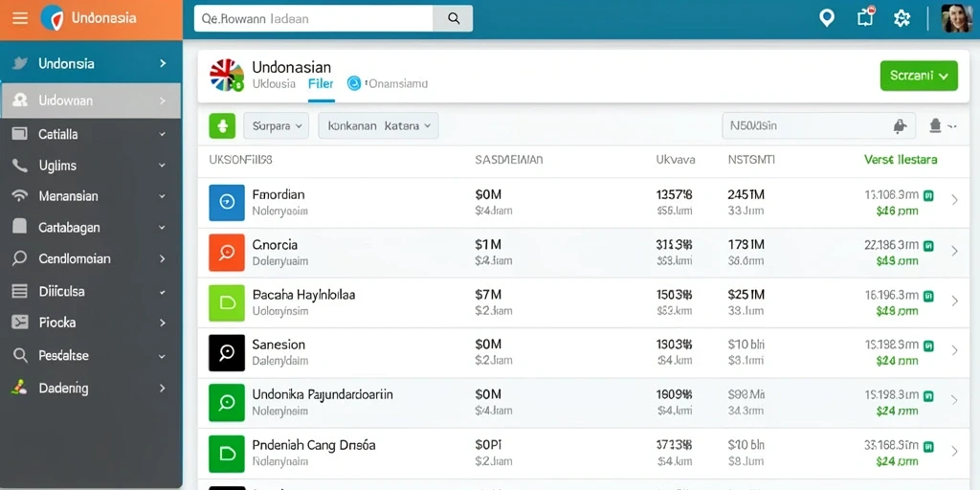Click the green plus icon in toolbar
This screenshot has width=980, height=490.
222,125
